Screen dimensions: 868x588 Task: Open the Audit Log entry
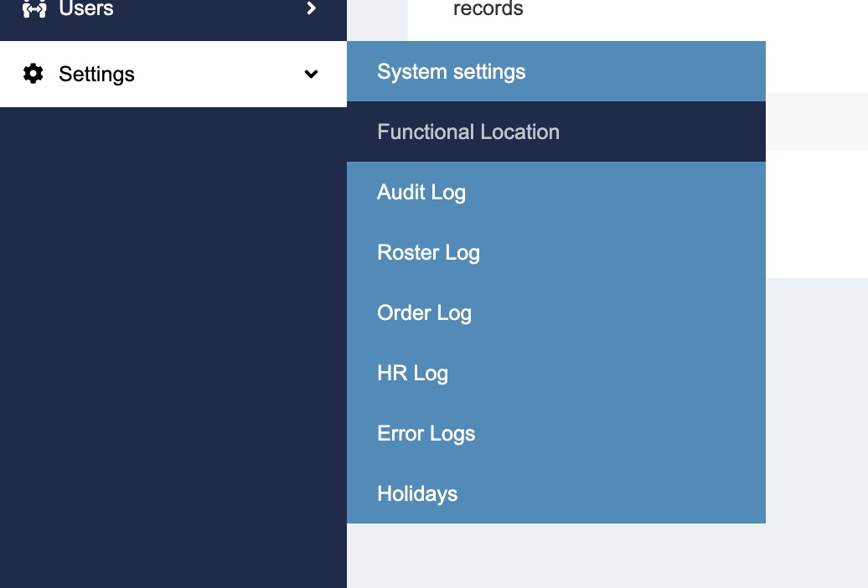click(421, 192)
